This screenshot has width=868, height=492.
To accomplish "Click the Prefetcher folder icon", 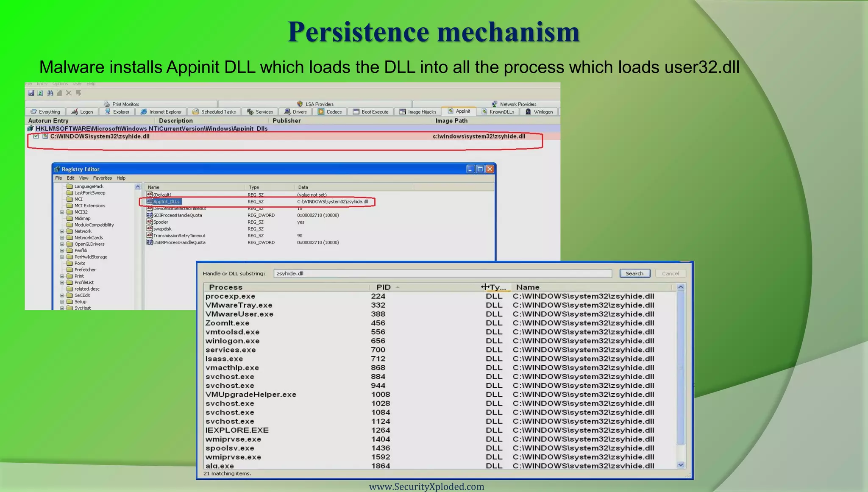I will pyautogui.click(x=70, y=270).
